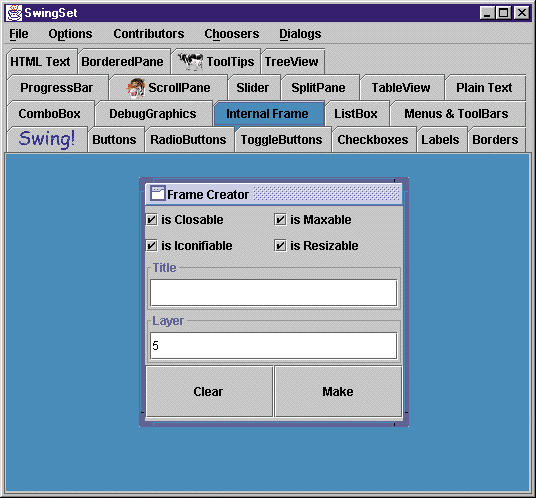Image resolution: width=536 pixels, height=498 pixels.
Task: Click the Clear button
Action: [209, 391]
